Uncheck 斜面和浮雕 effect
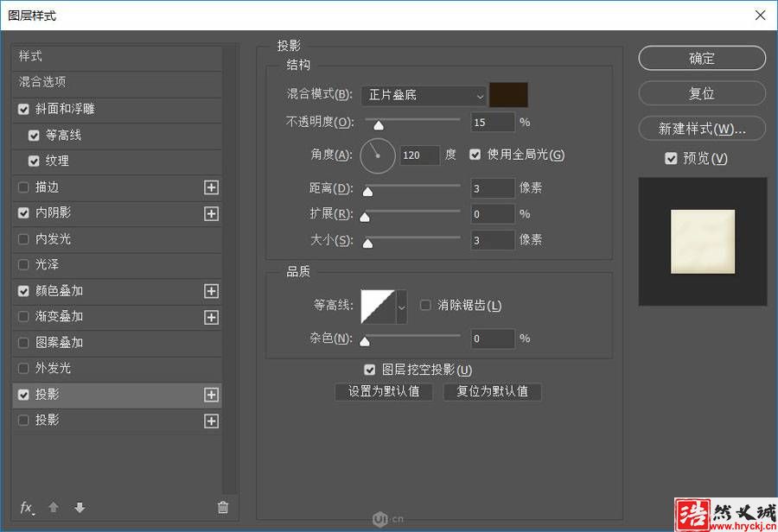 [x=23, y=109]
